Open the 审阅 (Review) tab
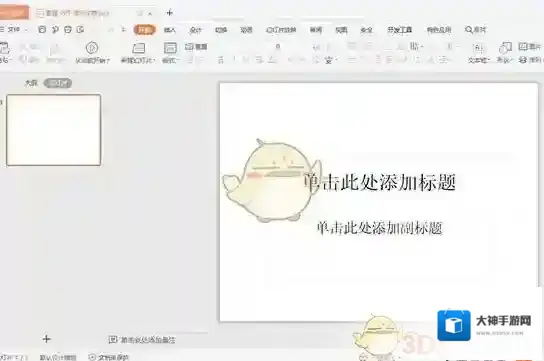Image resolution: width=544 pixels, height=361 pixels. coord(316,30)
